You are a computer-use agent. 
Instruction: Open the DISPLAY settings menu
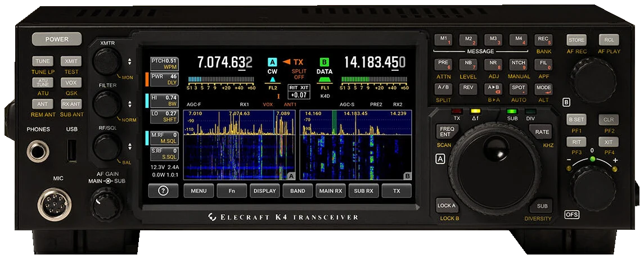point(265,190)
